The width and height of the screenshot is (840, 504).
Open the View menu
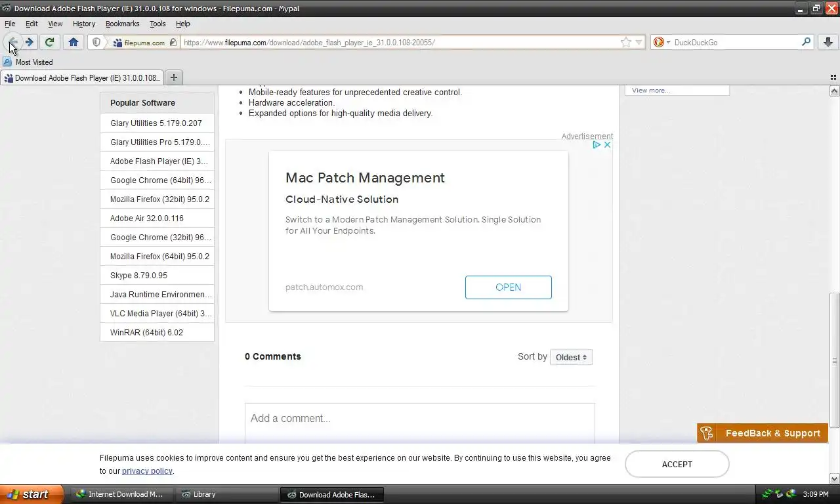[55, 24]
